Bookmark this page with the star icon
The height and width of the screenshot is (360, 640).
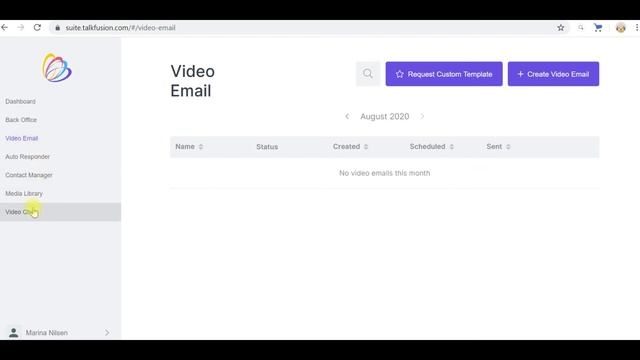(561, 28)
